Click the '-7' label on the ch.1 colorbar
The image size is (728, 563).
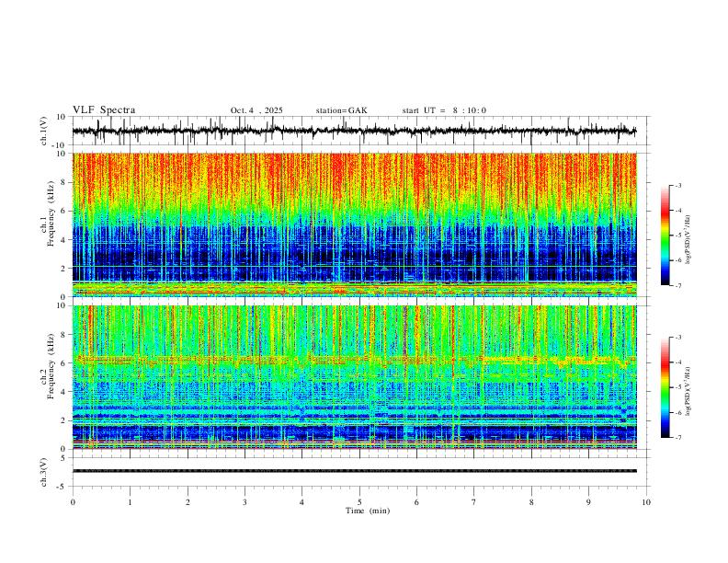[x=678, y=285]
